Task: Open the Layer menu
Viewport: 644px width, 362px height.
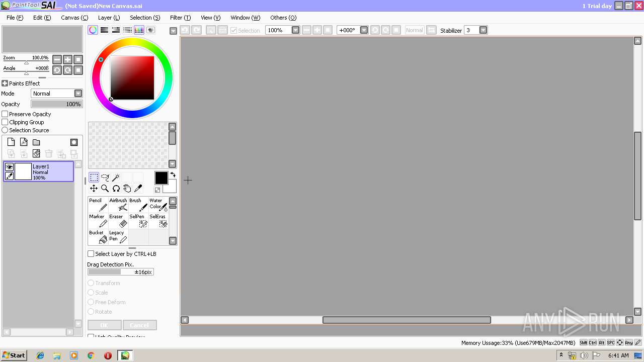Action: coord(109,18)
